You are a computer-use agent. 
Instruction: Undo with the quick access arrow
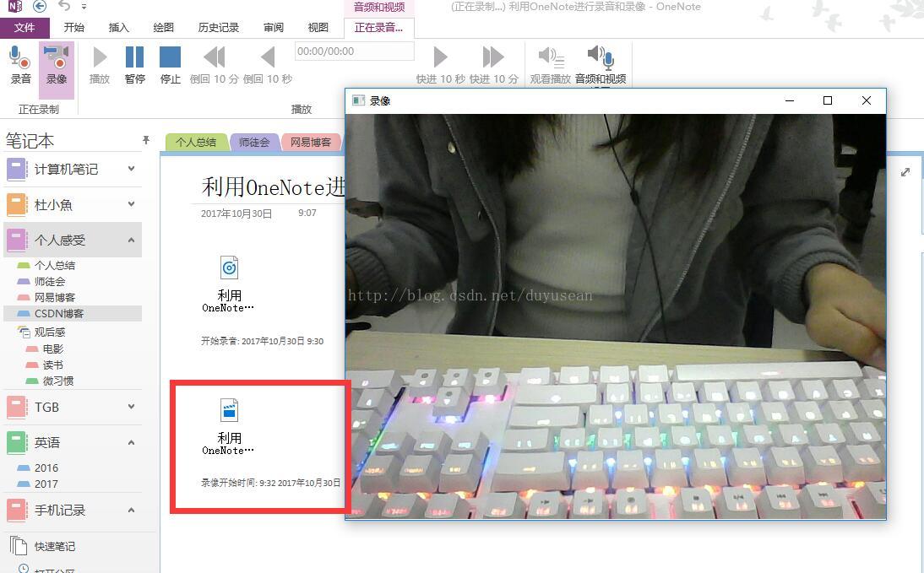click(x=64, y=7)
